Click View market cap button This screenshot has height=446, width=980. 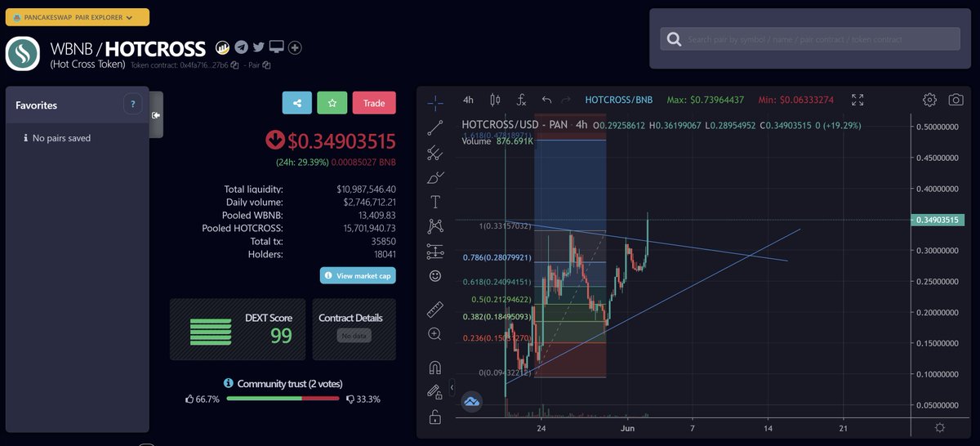358,276
